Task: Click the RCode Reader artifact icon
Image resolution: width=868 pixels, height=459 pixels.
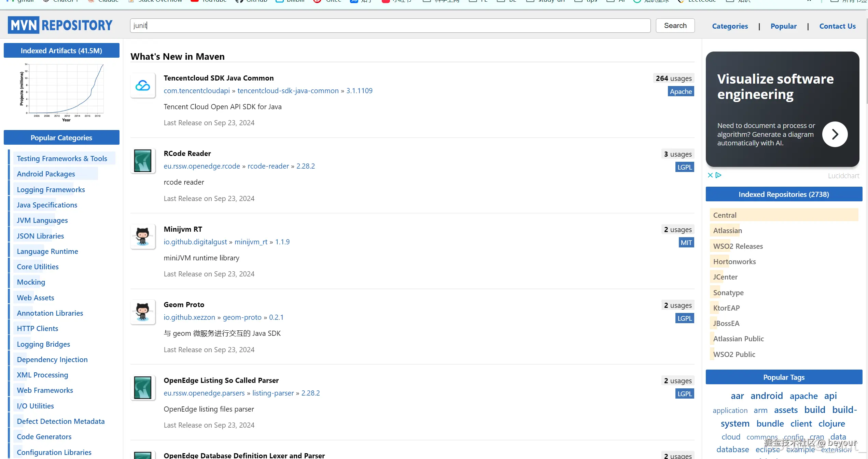Action: [x=143, y=161]
